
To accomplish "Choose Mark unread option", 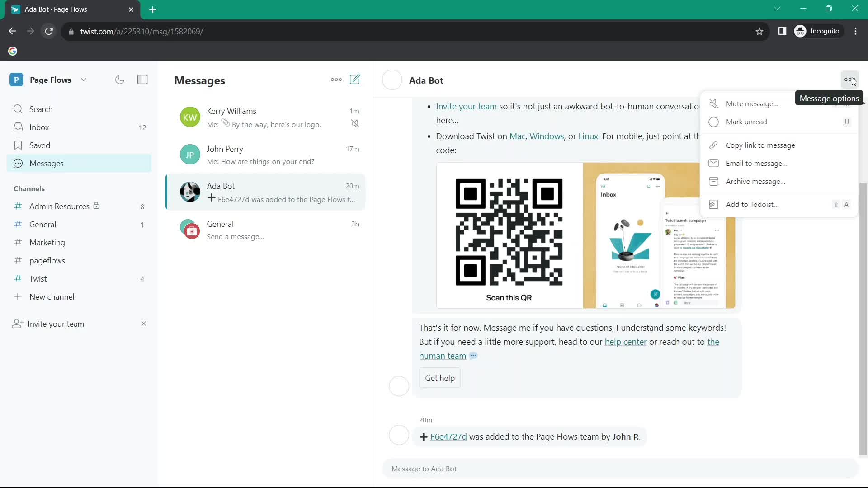I will (x=779, y=122).
